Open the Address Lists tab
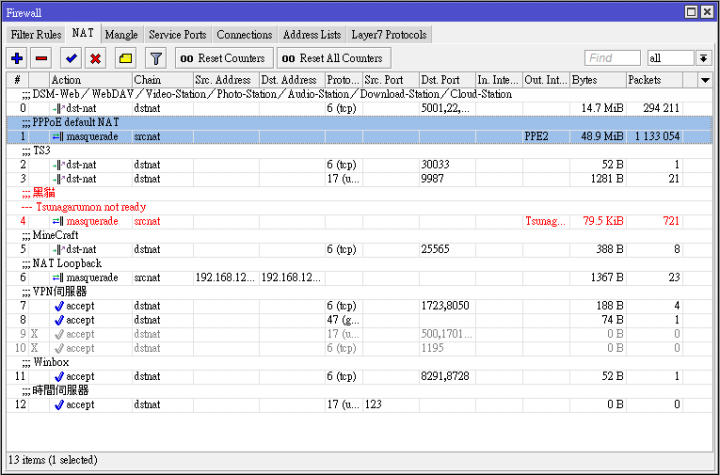The image size is (720, 475). pyautogui.click(x=311, y=34)
